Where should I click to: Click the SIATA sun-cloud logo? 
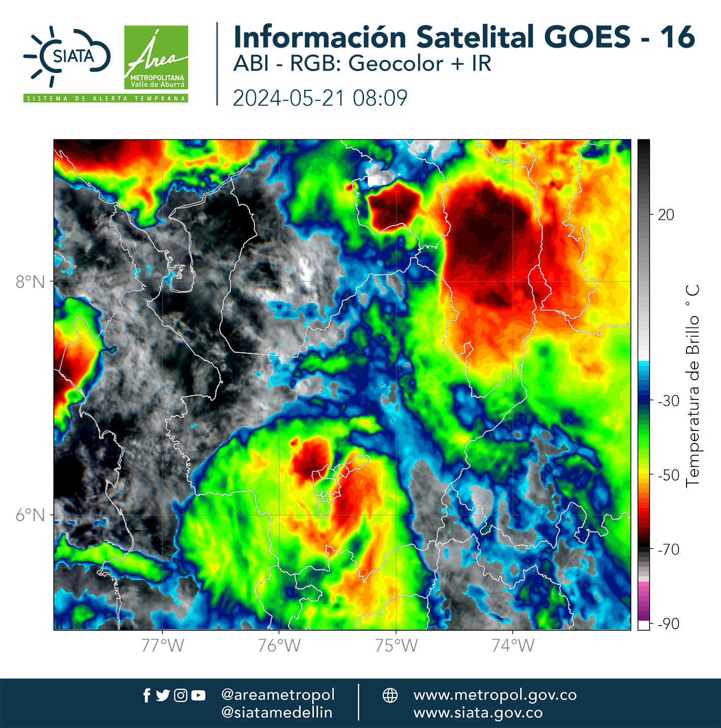66,56
